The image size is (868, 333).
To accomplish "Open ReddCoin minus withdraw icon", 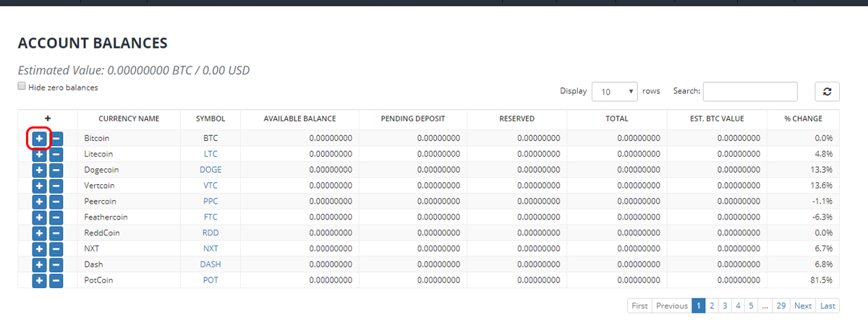I will 56,233.
